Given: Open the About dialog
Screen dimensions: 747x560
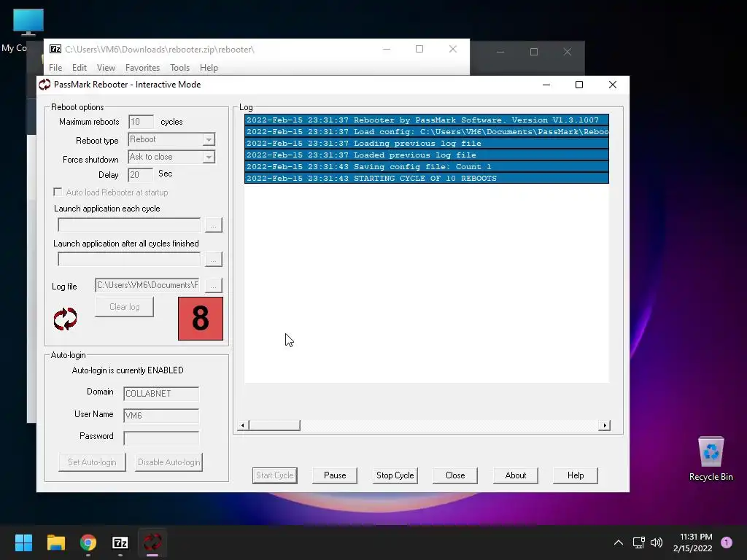Looking at the screenshot, I should (x=516, y=475).
